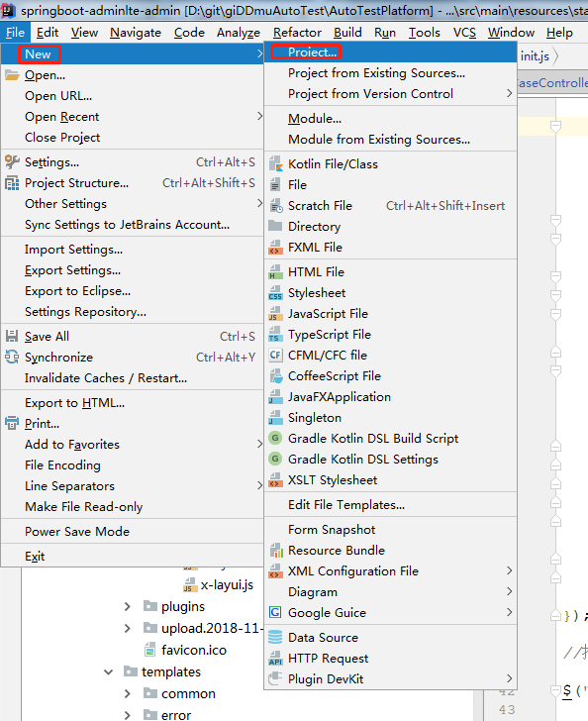
Task: Select New Project... menu entry
Action: pos(312,52)
